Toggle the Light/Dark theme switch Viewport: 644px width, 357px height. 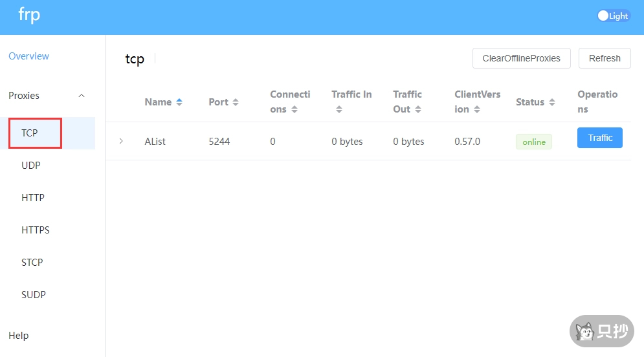pos(613,16)
